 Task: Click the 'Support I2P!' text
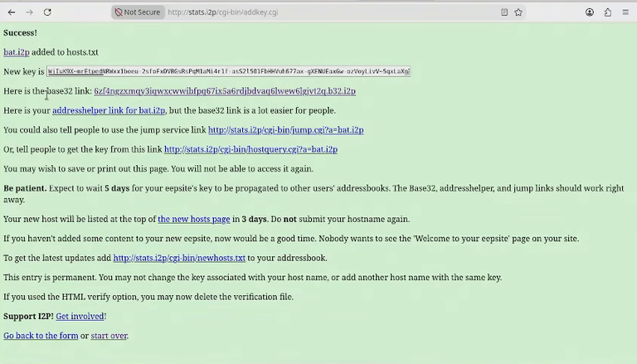tap(28, 316)
